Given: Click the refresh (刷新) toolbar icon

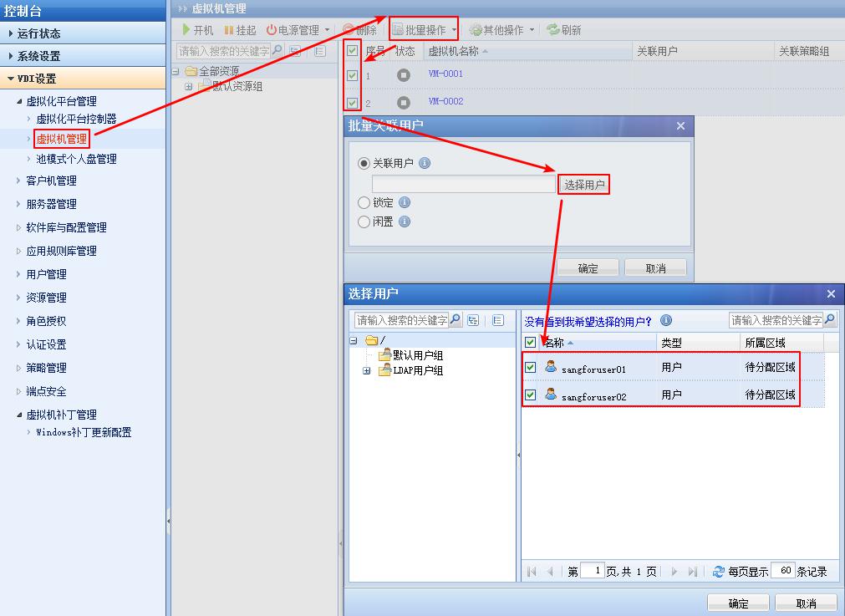Looking at the screenshot, I should [552, 29].
